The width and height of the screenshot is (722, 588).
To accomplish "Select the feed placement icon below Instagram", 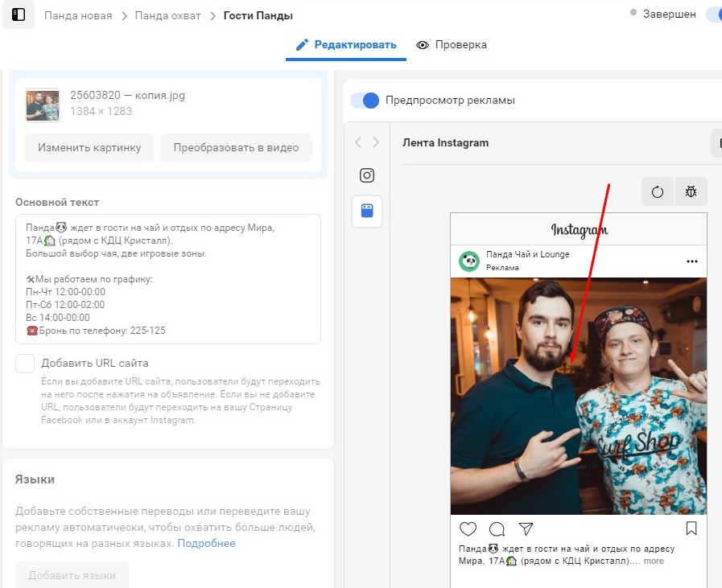I will tap(367, 212).
